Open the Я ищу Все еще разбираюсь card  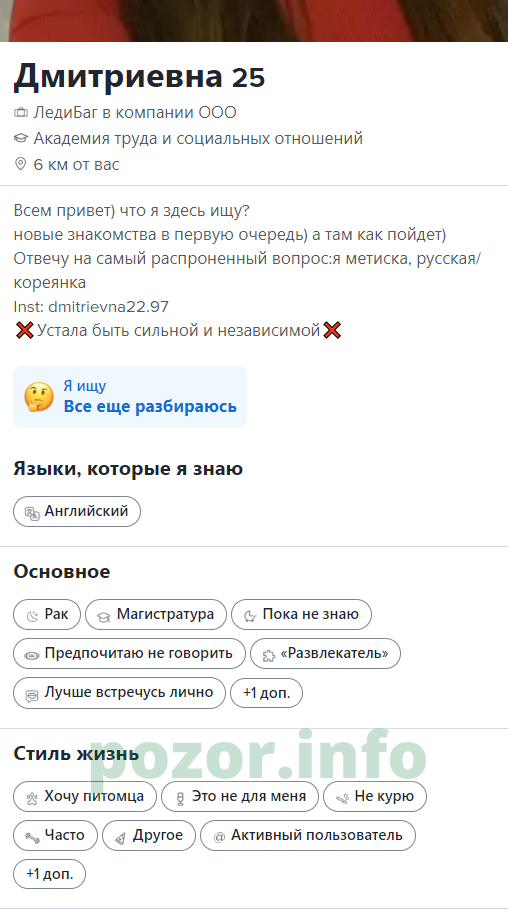coord(130,397)
